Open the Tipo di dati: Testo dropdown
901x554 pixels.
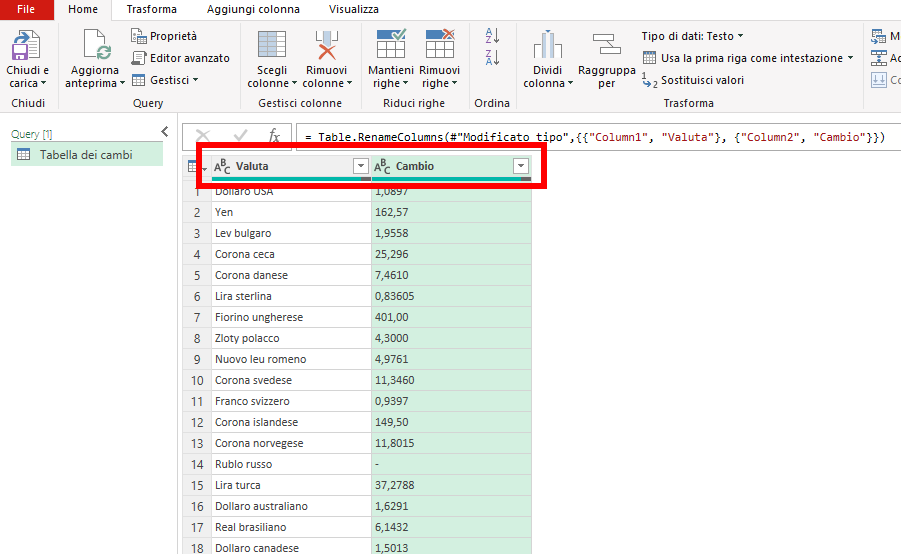[692, 36]
